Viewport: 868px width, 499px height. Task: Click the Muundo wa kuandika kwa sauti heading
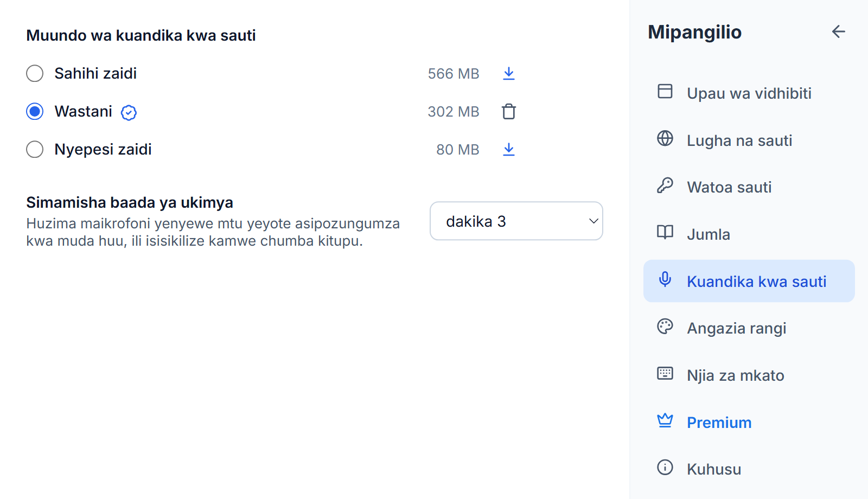pos(141,35)
